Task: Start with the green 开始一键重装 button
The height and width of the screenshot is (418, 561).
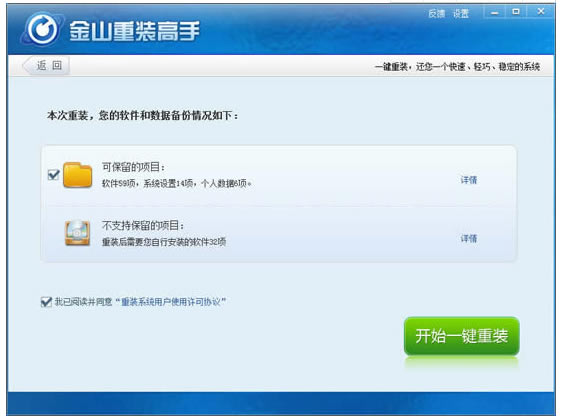Action: coord(462,336)
